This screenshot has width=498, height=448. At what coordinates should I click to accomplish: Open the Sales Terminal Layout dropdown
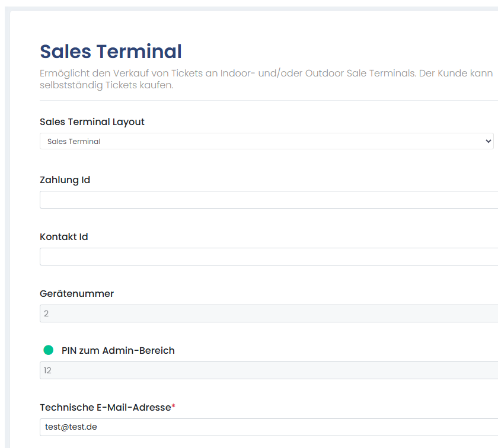[266, 141]
